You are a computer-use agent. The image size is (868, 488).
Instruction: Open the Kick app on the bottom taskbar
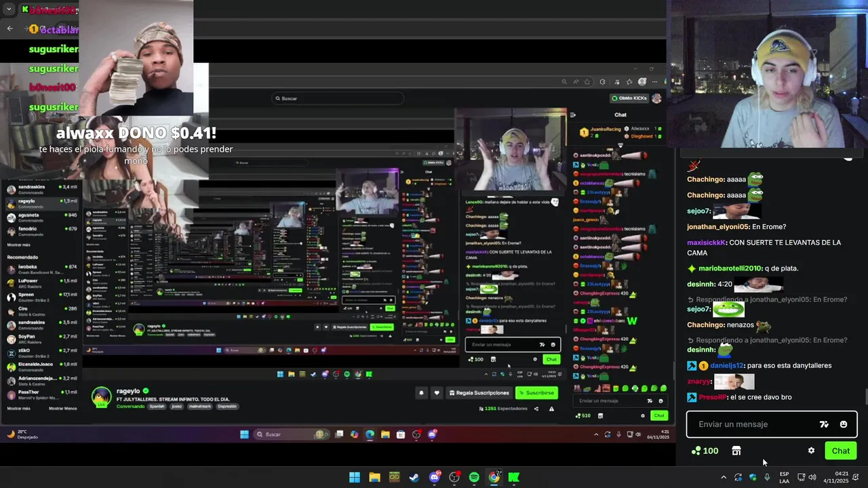pos(514,477)
